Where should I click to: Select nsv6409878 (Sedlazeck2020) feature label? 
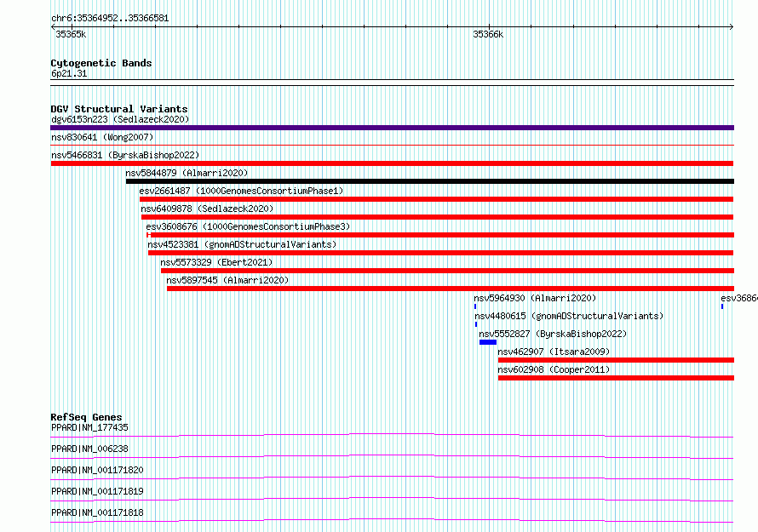pos(207,209)
